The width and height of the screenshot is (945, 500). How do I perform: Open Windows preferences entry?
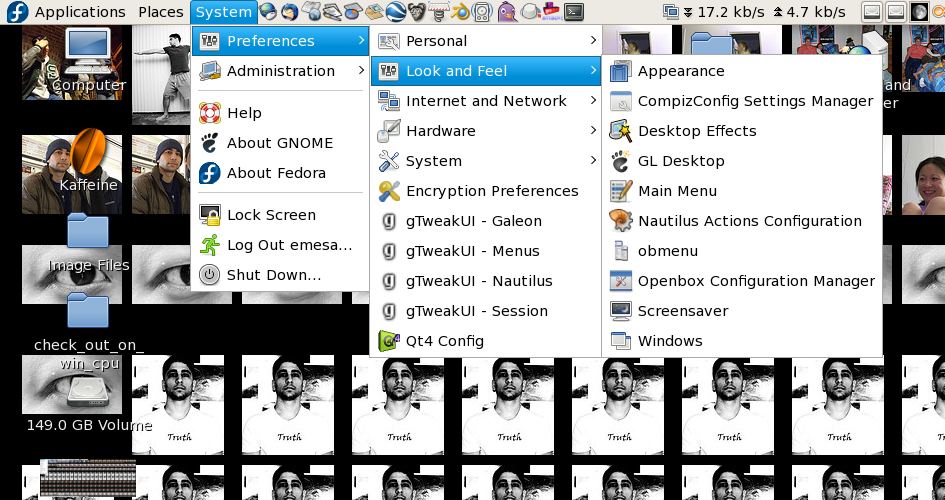pos(742,341)
